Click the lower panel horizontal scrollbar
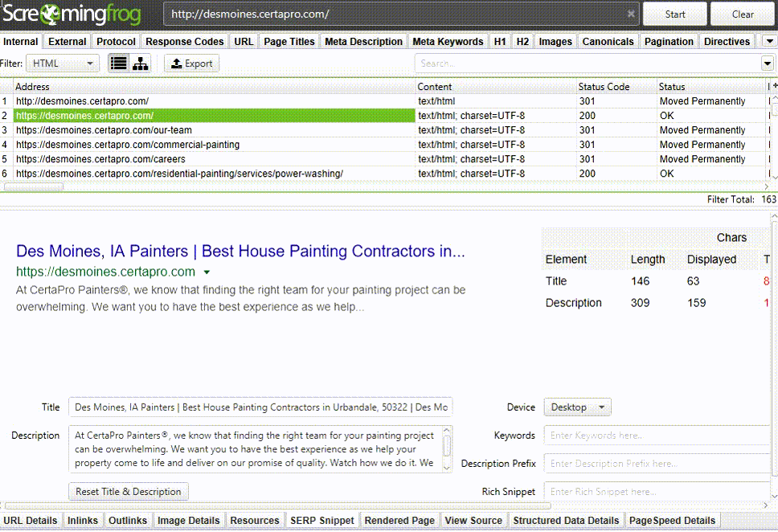Viewport: 778px width, 532px height. pyautogui.click(x=278, y=506)
